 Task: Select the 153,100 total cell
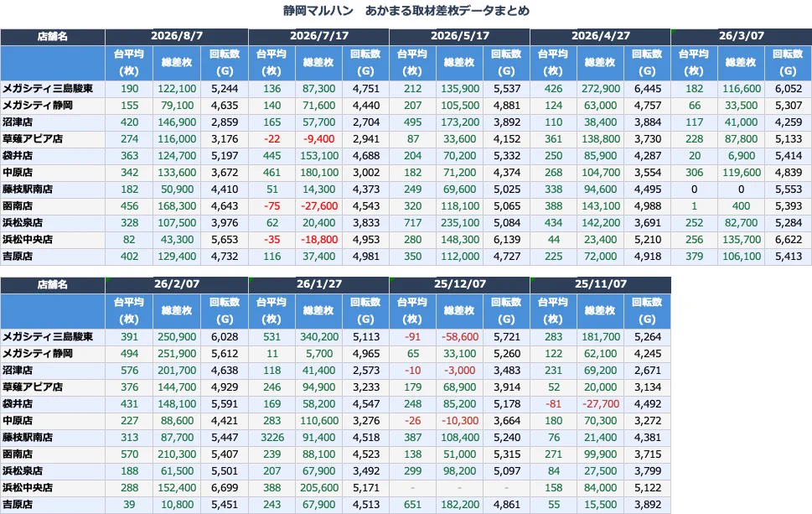point(319,156)
